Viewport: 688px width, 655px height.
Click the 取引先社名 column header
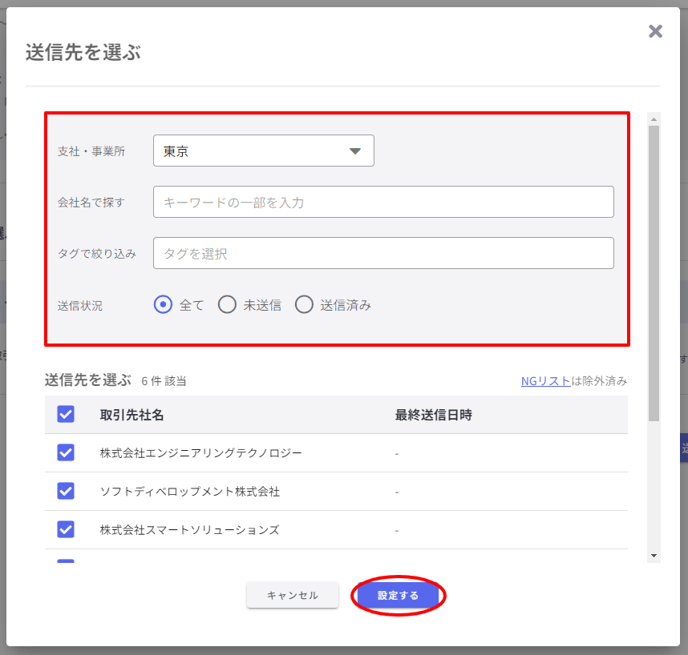132,415
